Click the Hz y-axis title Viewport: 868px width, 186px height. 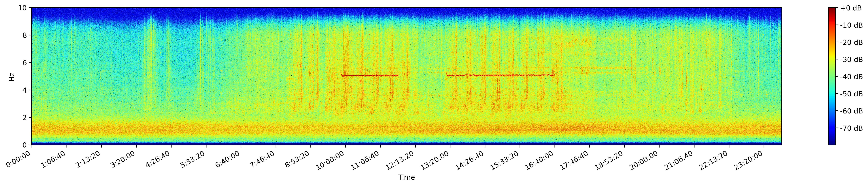(x=12, y=77)
